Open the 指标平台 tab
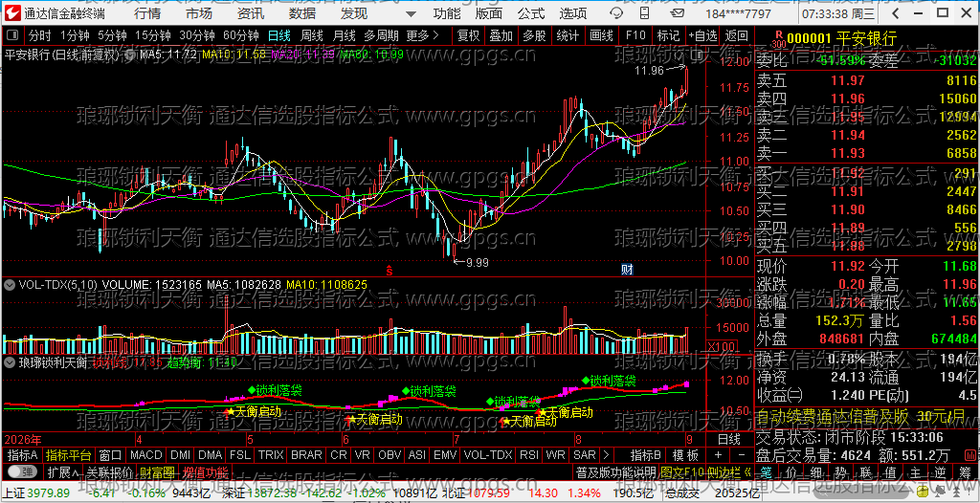 click(x=69, y=455)
